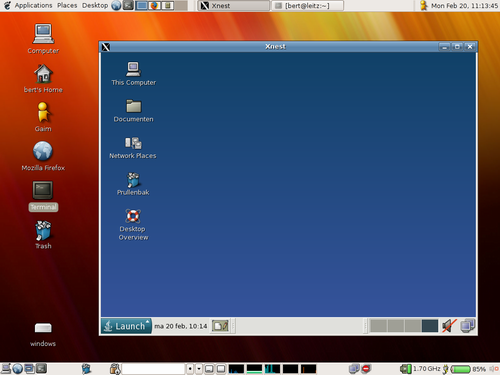Switch to the [bert@leitz:~] terminal task

tap(308, 6)
